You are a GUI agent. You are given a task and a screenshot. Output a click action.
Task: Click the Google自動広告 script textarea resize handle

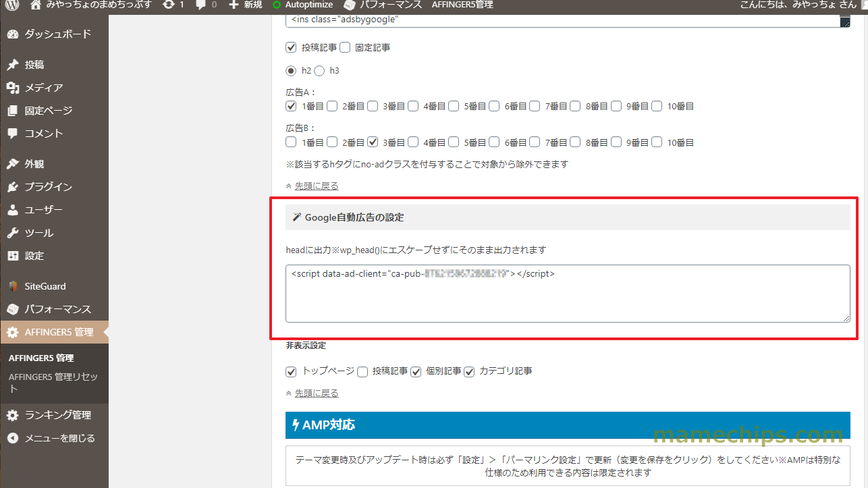[x=845, y=317]
